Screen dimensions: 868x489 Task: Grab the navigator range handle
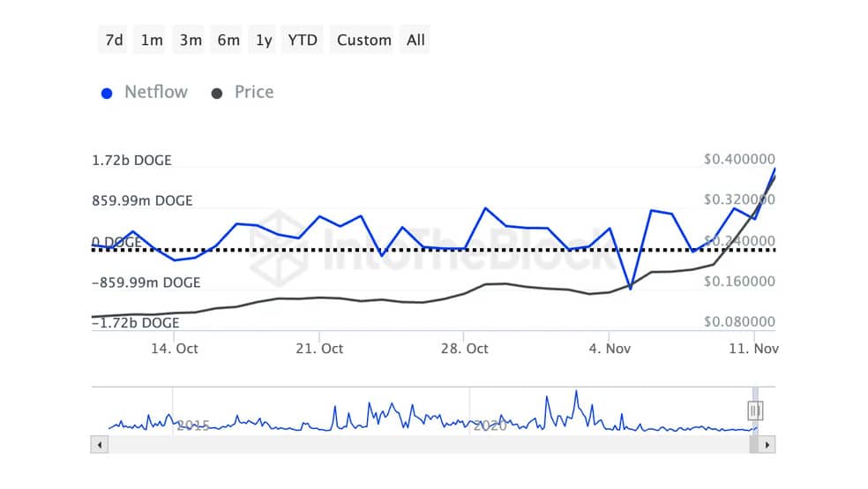755,411
